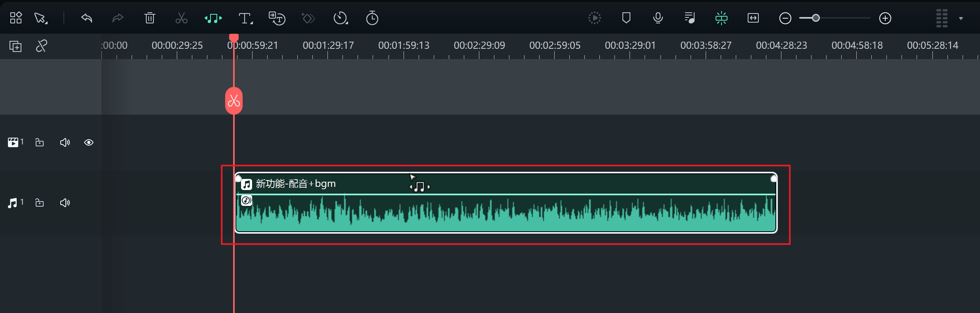Lock video track 1
This screenshot has height=313, width=980.
[40, 142]
